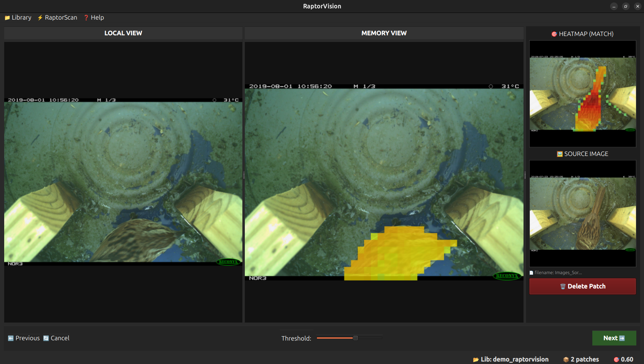
Task: Click the arrow icon on Next button
Action: pos(622,338)
